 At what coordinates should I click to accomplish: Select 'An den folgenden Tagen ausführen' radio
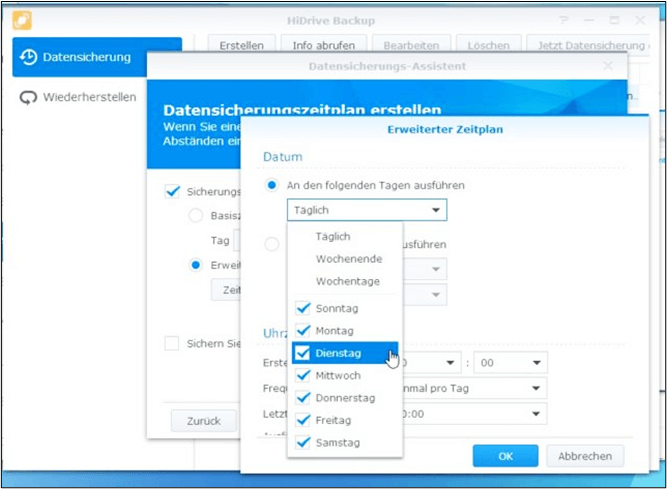[x=271, y=185]
